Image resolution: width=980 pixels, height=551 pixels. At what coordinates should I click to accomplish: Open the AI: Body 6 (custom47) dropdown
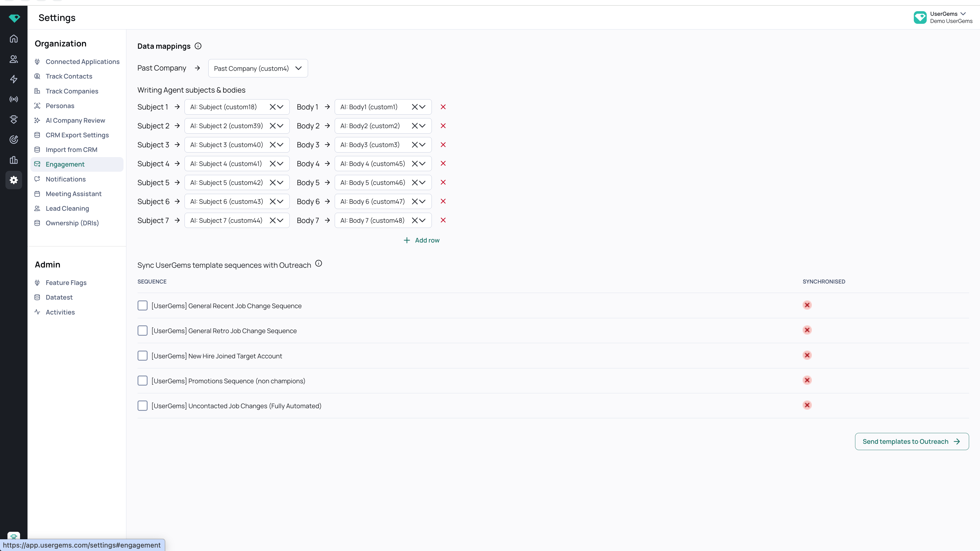tap(422, 201)
